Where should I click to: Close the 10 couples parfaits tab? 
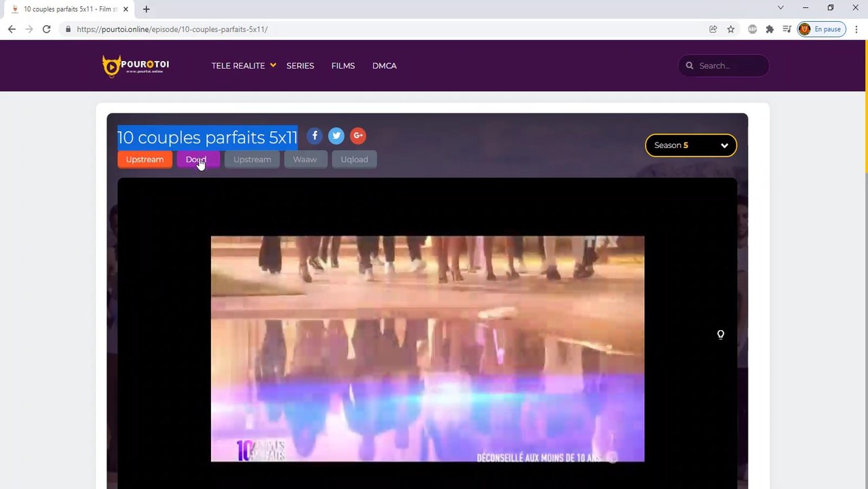[x=126, y=9]
